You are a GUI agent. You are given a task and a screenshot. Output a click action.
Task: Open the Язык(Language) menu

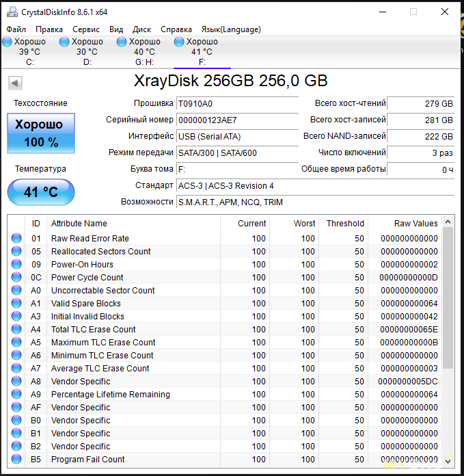pos(231,29)
